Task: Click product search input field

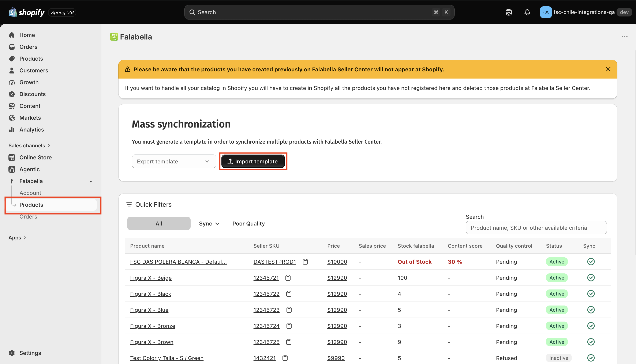Action: (x=536, y=228)
